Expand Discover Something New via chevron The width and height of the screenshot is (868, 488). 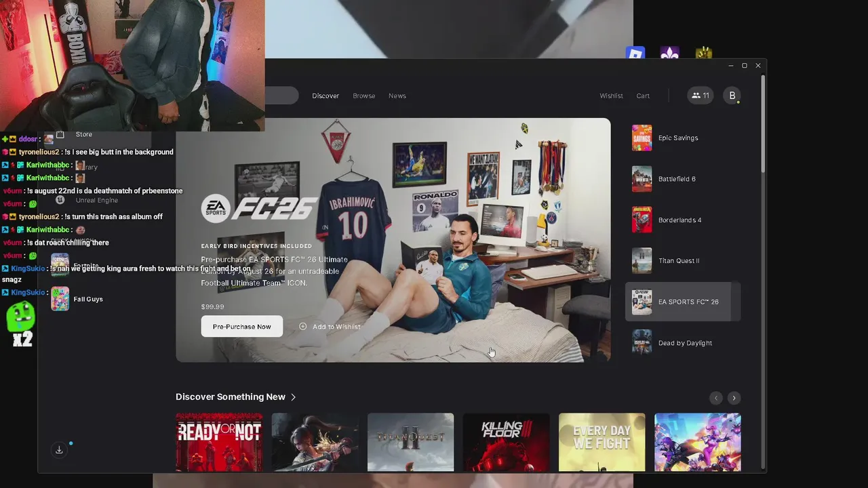click(293, 397)
